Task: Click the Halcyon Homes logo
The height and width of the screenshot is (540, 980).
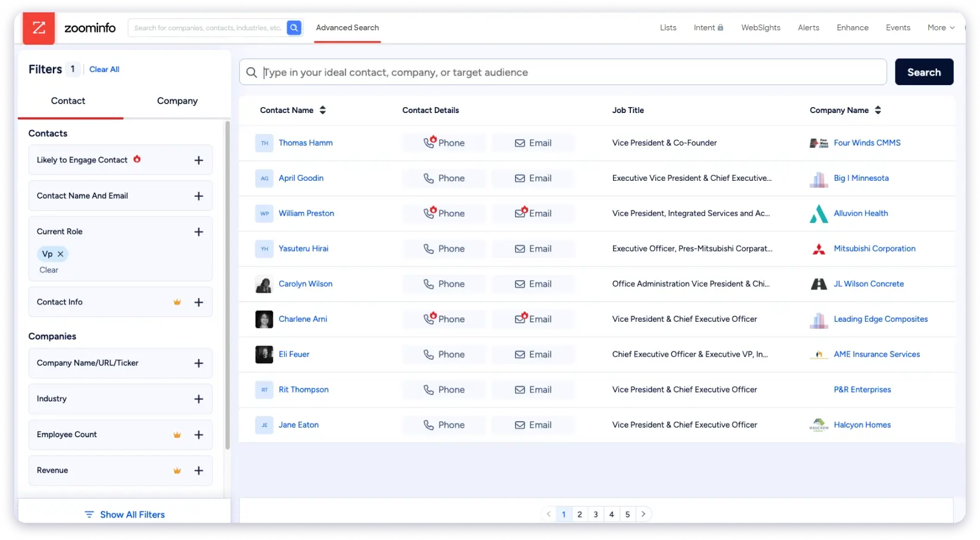Action: coord(819,425)
